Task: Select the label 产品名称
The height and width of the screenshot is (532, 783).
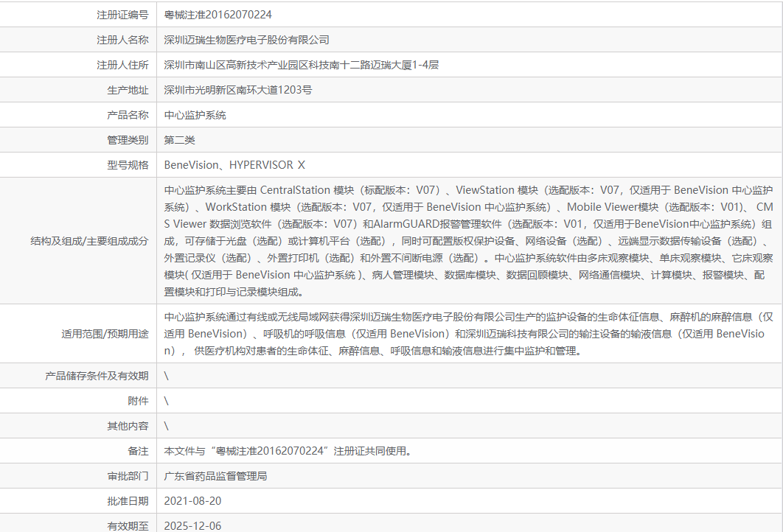Action: [x=128, y=115]
